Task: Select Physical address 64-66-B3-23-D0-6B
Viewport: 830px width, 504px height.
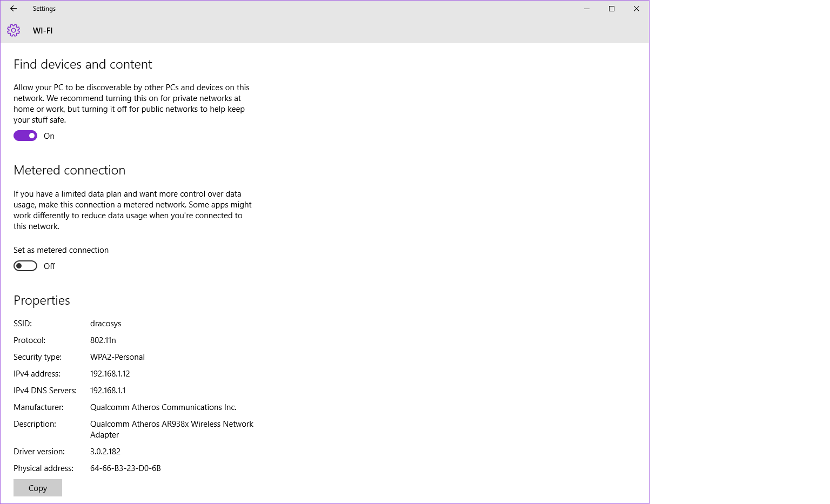Action: tap(125, 468)
